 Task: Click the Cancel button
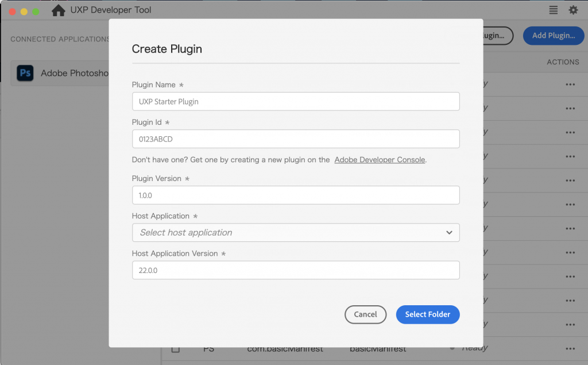point(365,314)
